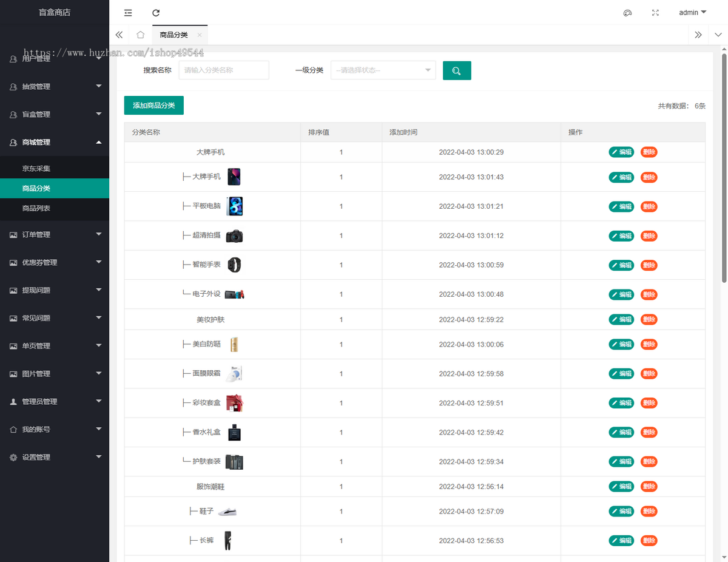
Task: Delete the 美妆护肤 category
Action: pos(649,319)
